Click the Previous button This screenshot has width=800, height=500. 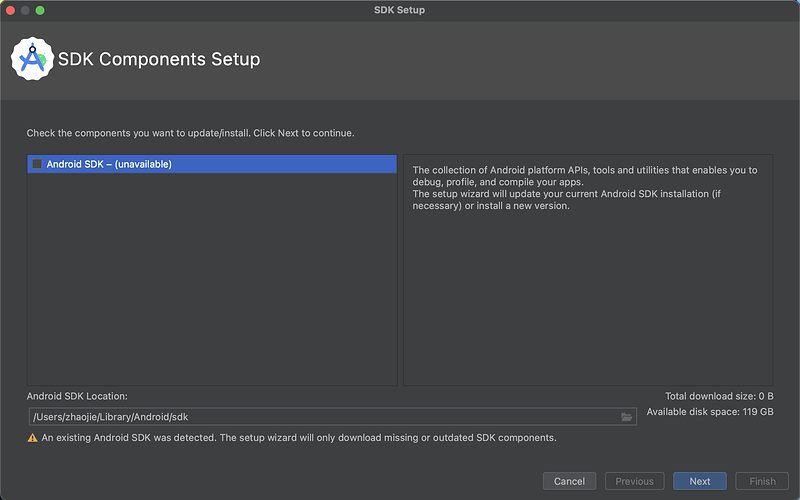pyautogui.click(x=634, y=481)
